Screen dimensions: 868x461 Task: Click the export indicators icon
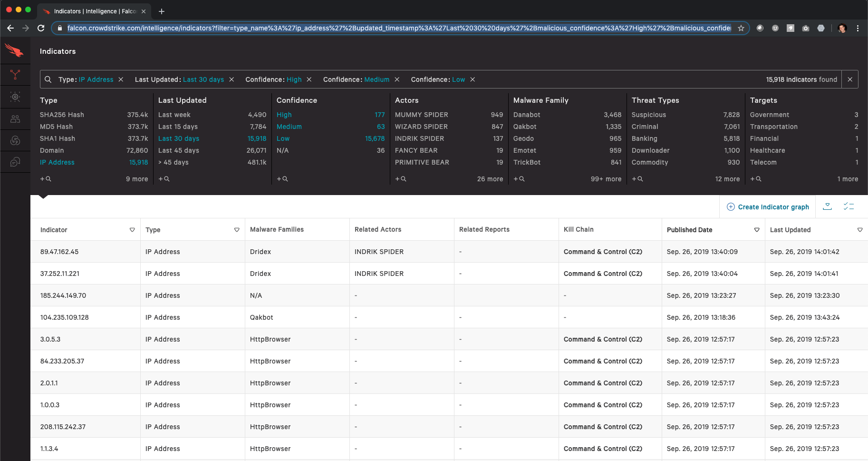pyautogui.click(x=827, y=206)
